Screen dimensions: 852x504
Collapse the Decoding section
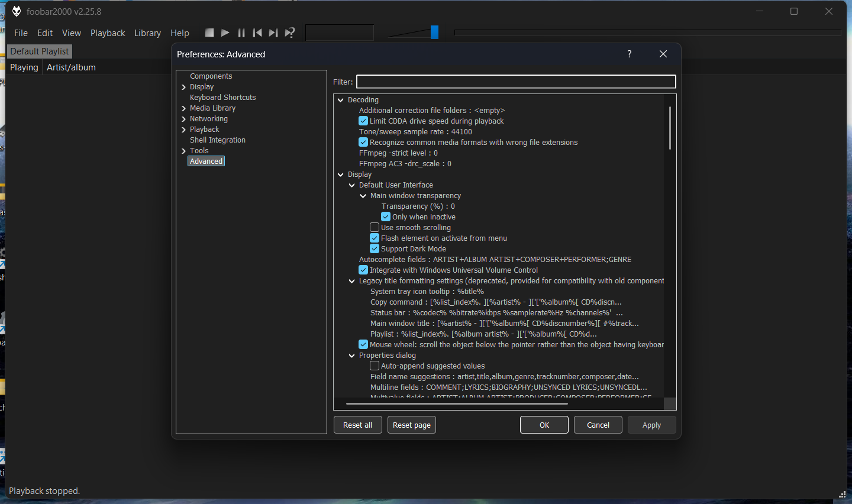pyautogui.click(x=341, y=100)
